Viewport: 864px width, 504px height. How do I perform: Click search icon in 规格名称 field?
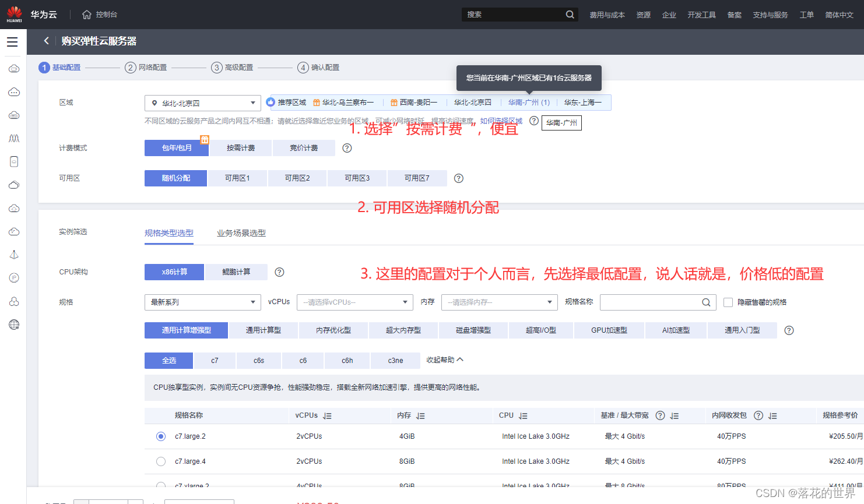click(x=706, y=302)
